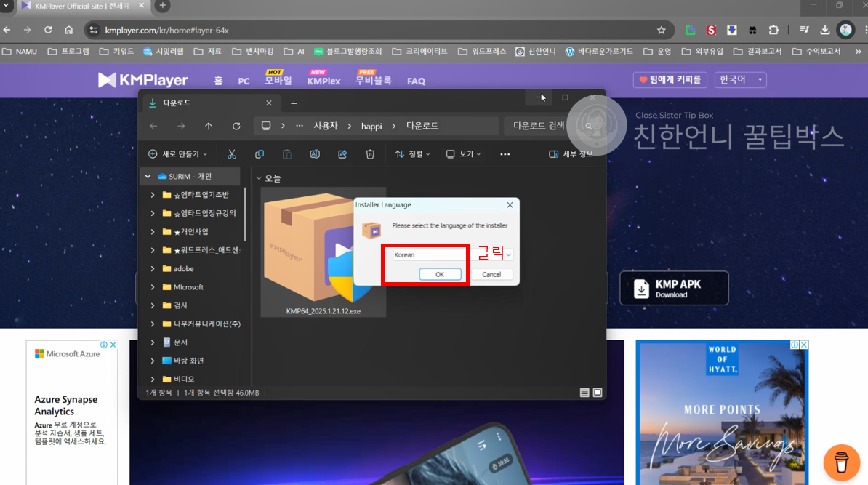Viewport: 868px width, 485px height.
Task: Open the browser downloads icon
Action: click(x=825, y=31)
